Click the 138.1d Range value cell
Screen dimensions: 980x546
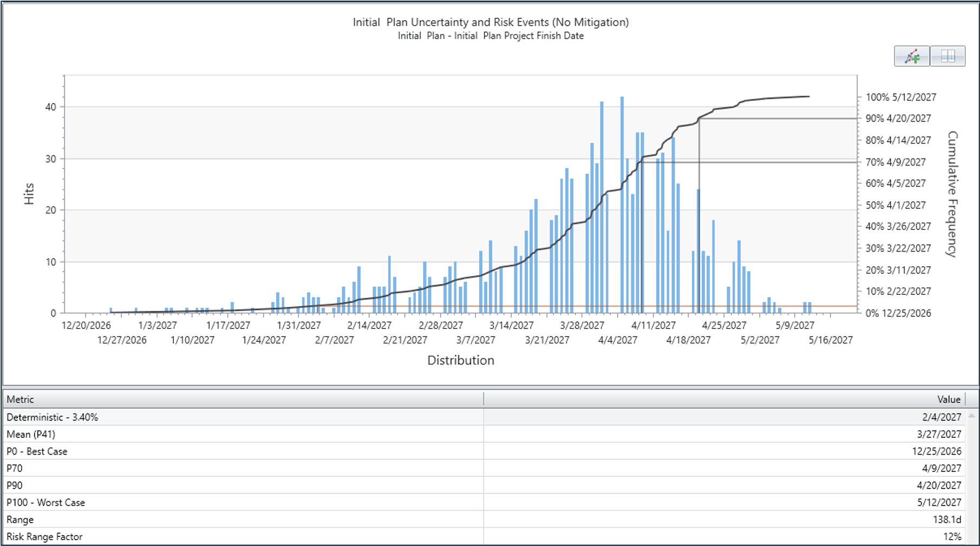pos(946,519)
